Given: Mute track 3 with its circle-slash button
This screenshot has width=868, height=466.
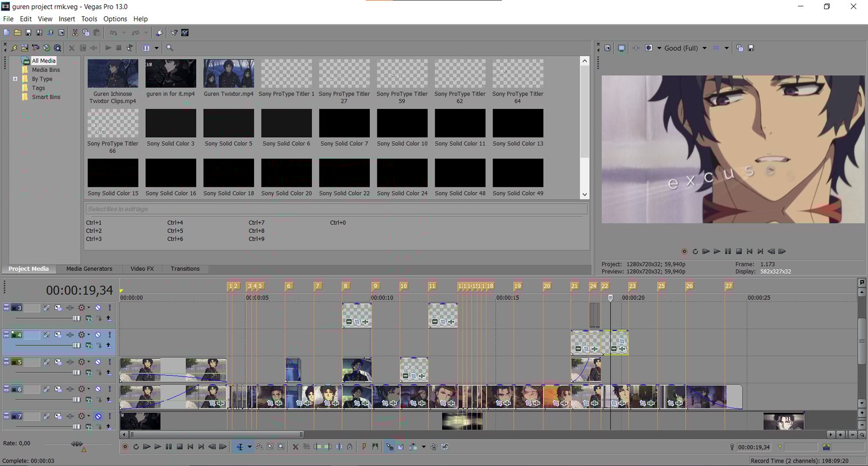Looking at the screenshot, I should (x=98, y=307).
